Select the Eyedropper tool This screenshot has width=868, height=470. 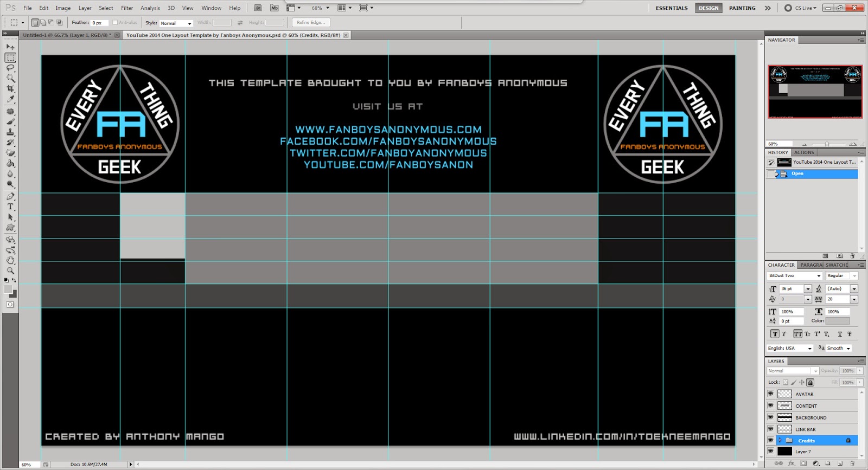coord(10,99)
